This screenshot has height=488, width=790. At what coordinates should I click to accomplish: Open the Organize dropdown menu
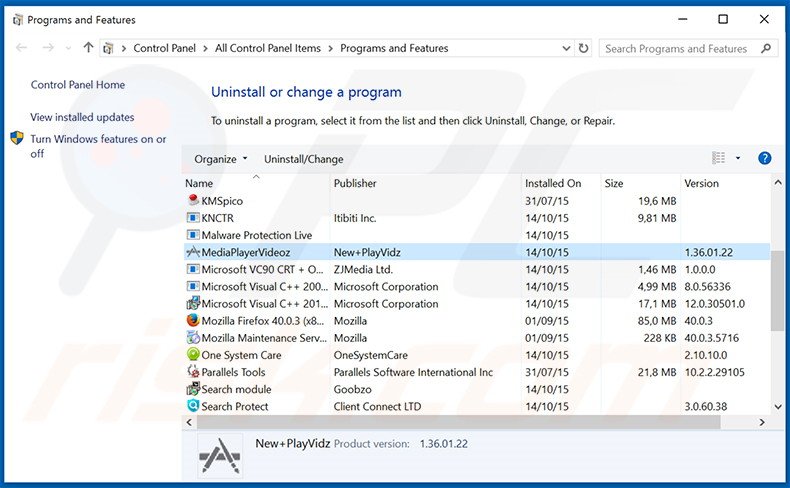tap(221, 159)
